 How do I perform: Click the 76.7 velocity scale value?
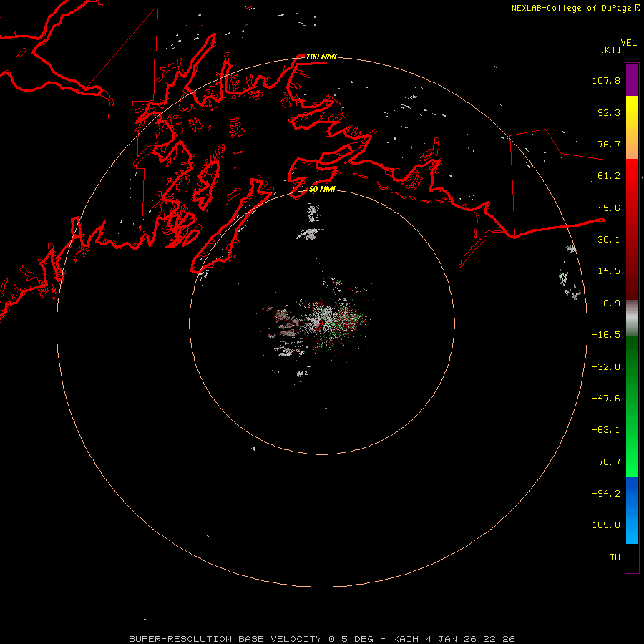pyautogui.click(x=609, y=144)
